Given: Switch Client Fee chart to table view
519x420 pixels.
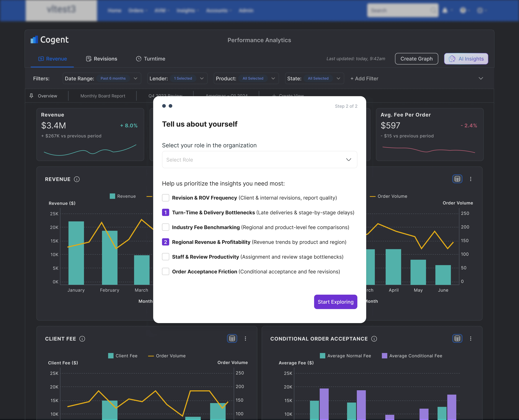Looking at the screenshot, I should (232, 339).
